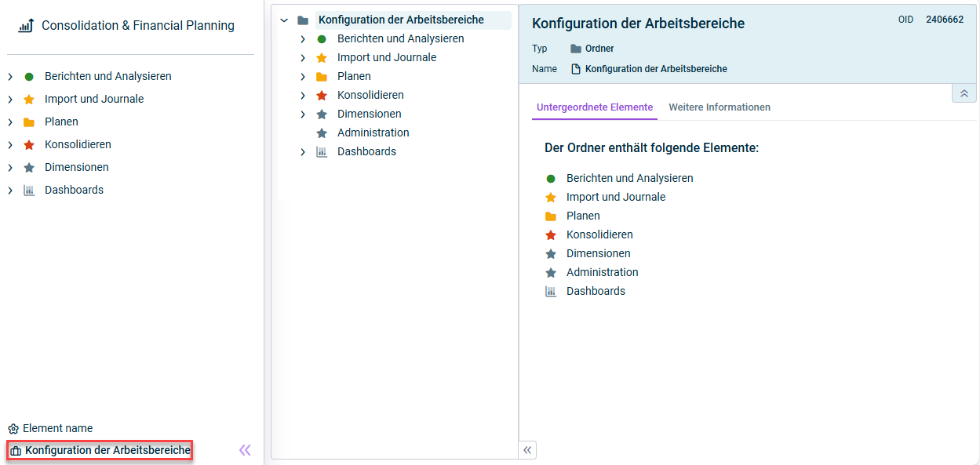Select Konsolidieren label in left sidebar
This screenshot has width=980, height=465.
pyautogui.click(x=78, y=145)
